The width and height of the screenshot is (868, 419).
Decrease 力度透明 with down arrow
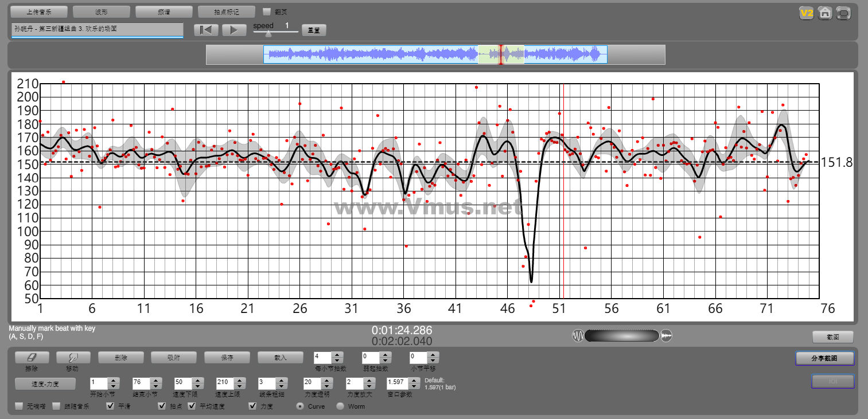point(326,386)
